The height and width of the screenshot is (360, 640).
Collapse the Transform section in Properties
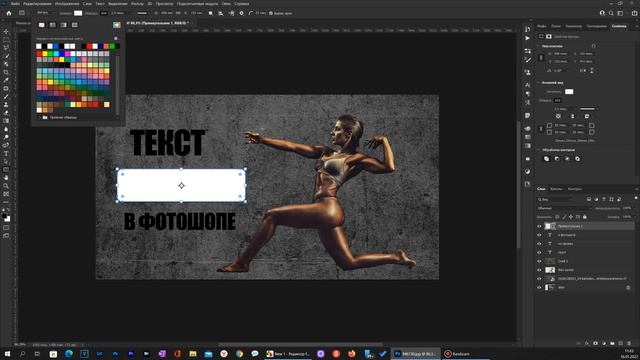point(539,46)
